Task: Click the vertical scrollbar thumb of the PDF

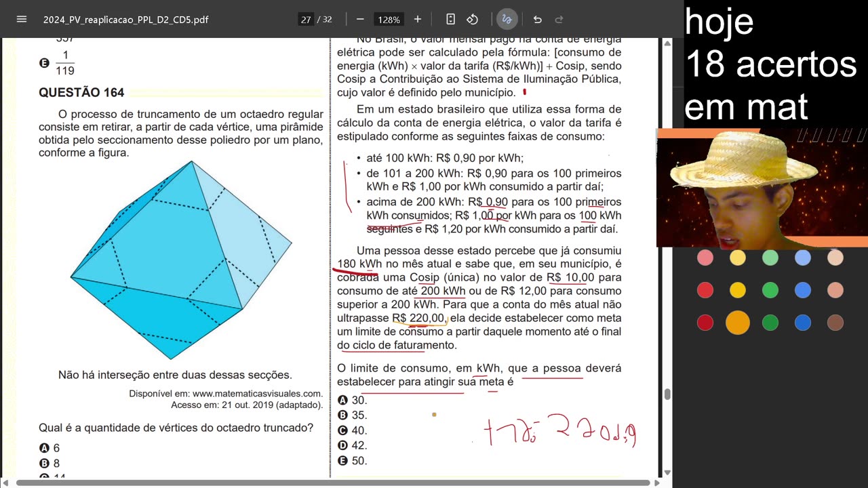Action: [x=667, y=394]
